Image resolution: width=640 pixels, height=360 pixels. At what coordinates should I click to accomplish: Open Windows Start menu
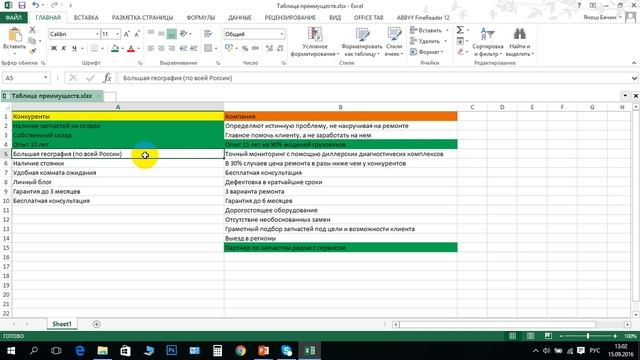pyautogui.click(x=11, y=351)
